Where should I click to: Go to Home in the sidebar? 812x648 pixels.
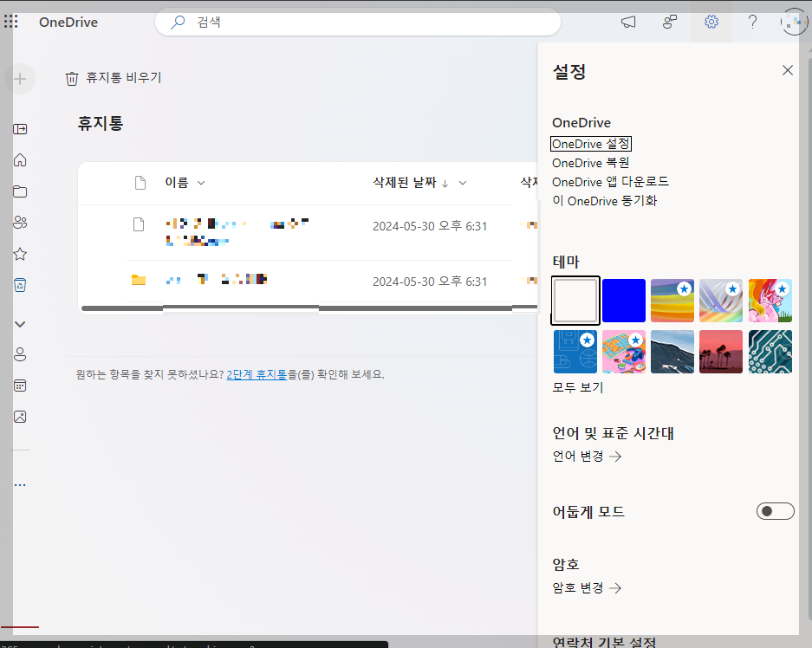click(x=20, y=160)
